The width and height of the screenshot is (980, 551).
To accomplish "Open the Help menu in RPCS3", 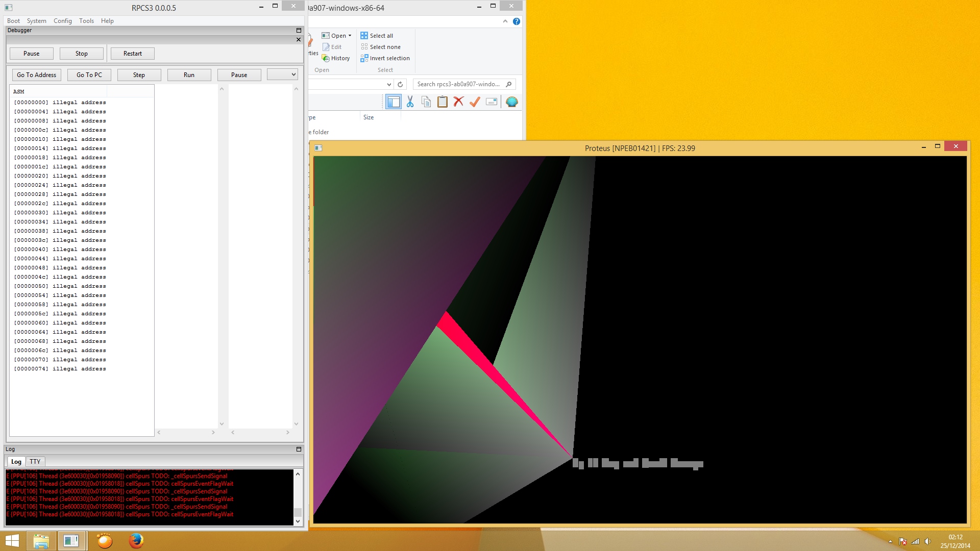I will tap(107, 21).
